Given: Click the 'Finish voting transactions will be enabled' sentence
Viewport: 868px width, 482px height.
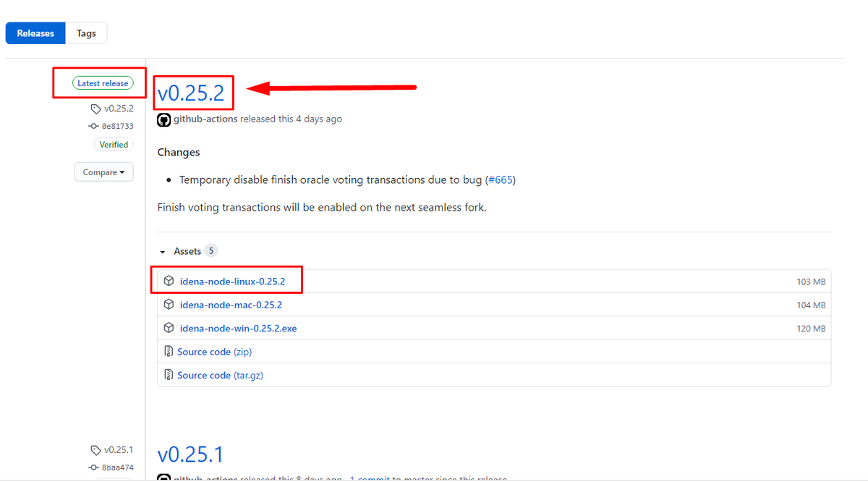Looking at the screenshot, I should pyautogui.click(x=322, y=207).
